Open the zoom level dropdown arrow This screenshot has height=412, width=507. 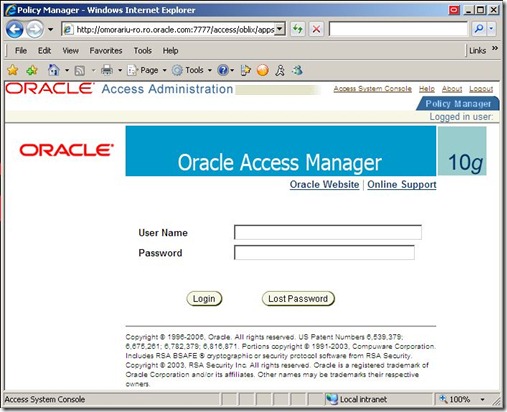point(482,399)
